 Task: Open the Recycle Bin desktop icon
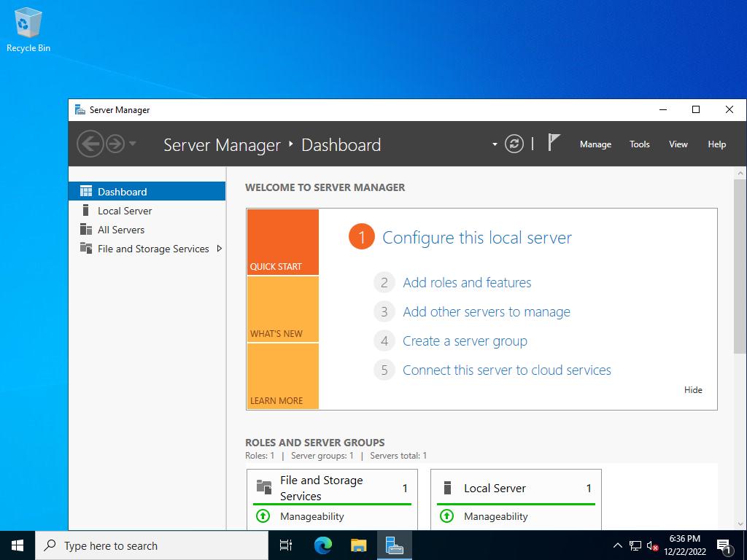click(x=28, y=30)
